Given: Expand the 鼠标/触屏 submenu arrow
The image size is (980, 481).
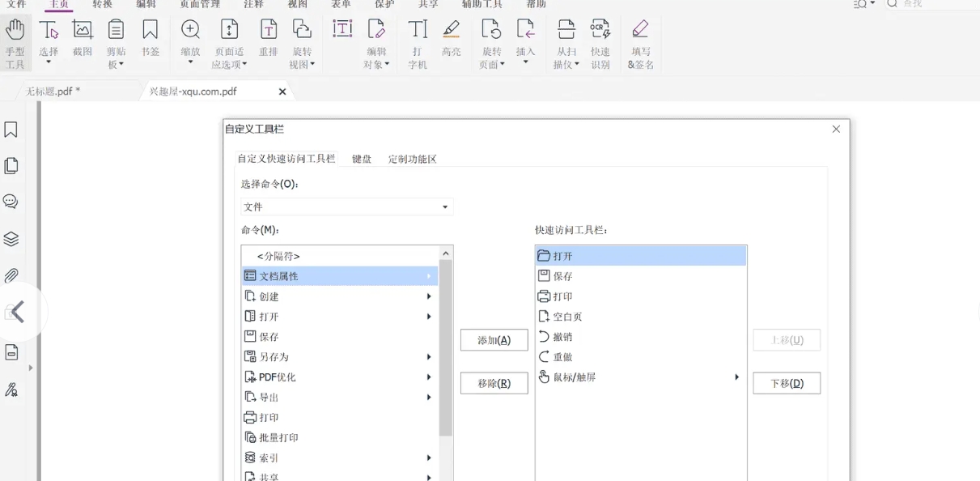Looking at the screenshot, I should click(x=736, y=377).
